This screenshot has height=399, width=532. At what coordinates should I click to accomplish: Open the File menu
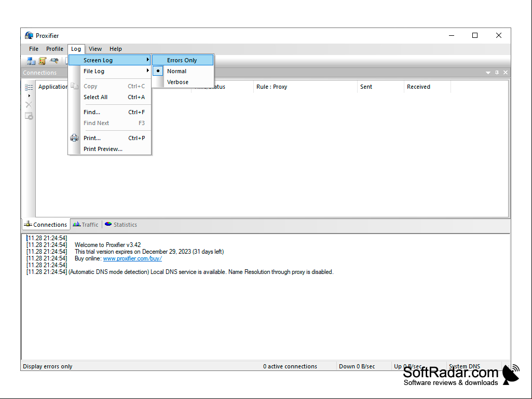pos(34,49)
